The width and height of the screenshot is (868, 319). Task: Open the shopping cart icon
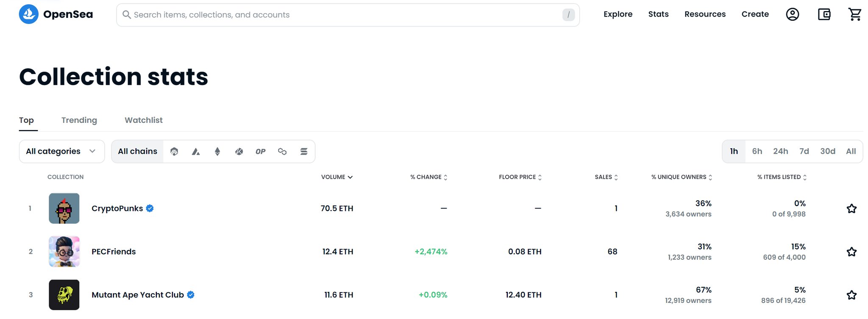(x=855, y=14)
